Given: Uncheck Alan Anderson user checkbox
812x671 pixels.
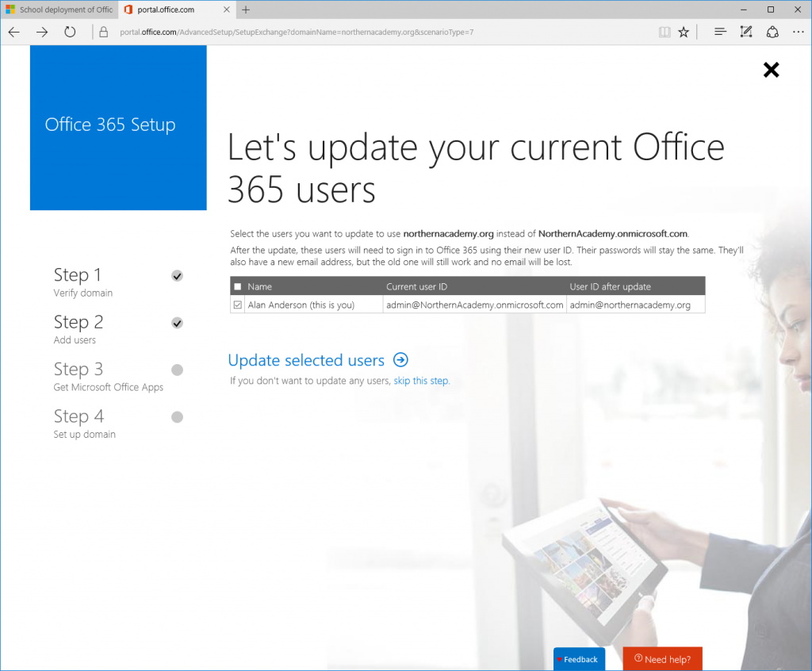Looking at the screenshot, I should 238,305.
